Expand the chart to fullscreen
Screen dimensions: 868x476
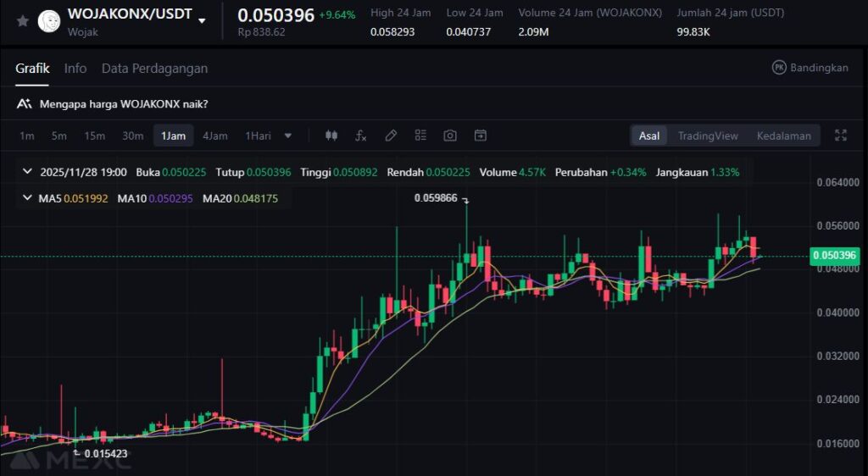point(841,136)
